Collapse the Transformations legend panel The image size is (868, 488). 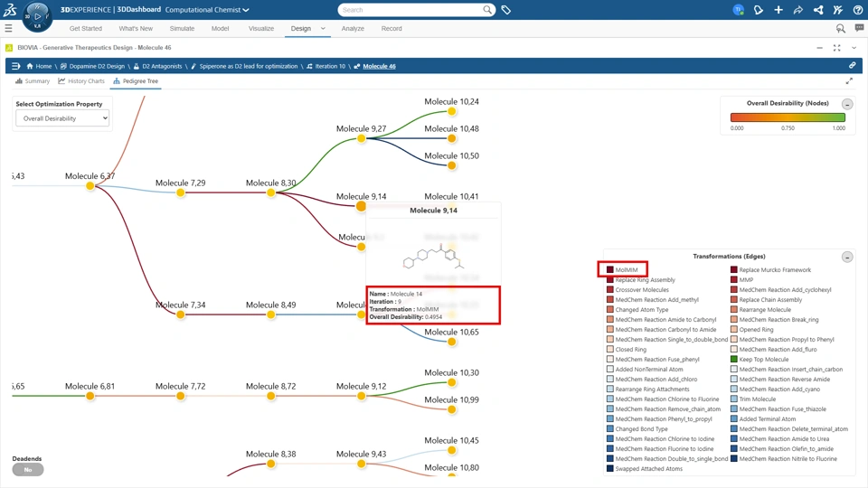point(847,257)
